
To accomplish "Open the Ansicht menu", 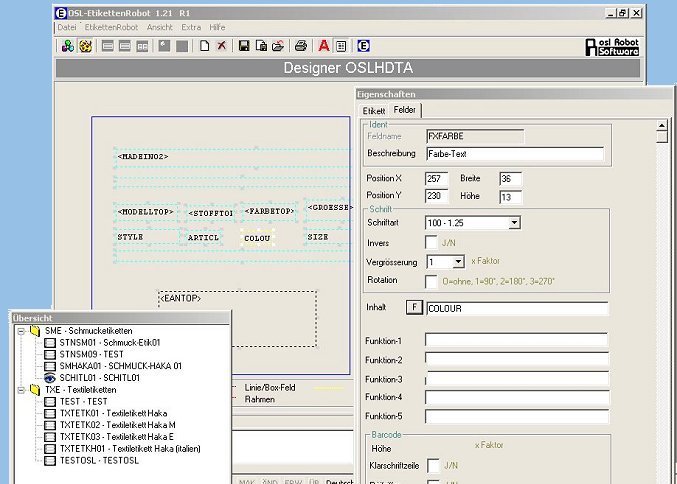I will 160,27.
